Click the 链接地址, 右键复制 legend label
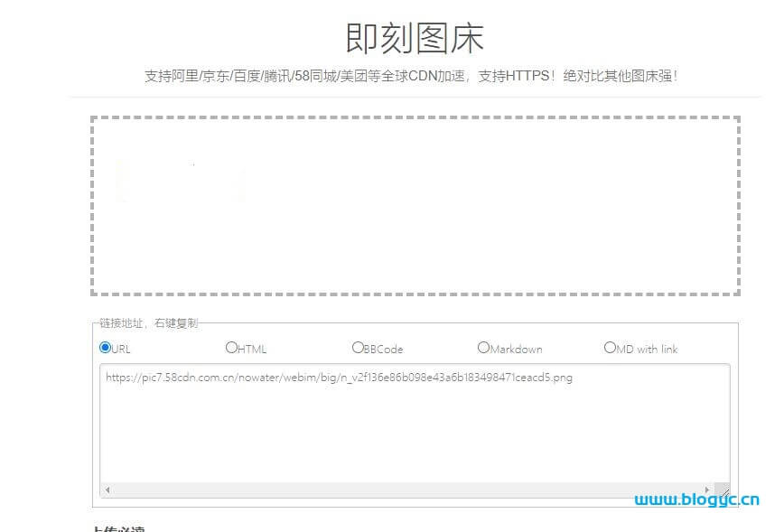784x532 pixels. coord(148,323)
